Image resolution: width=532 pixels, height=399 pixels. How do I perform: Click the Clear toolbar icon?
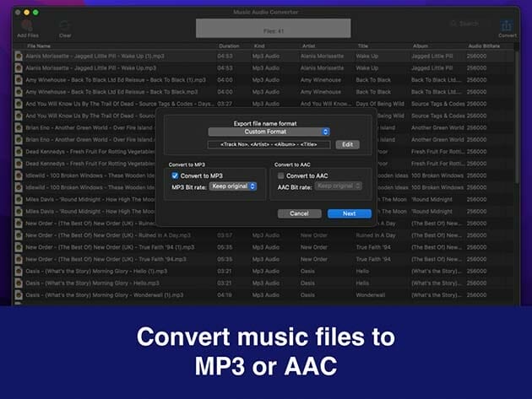65,26
